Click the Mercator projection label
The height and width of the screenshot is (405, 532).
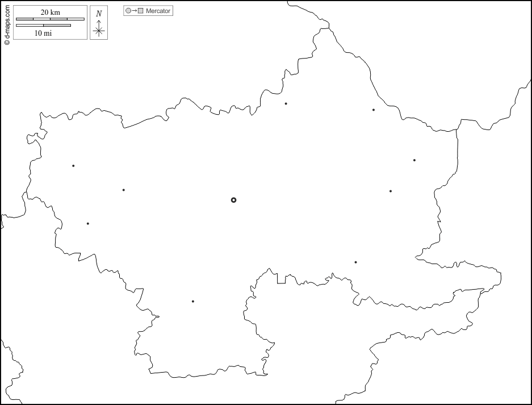click(148, 11)
